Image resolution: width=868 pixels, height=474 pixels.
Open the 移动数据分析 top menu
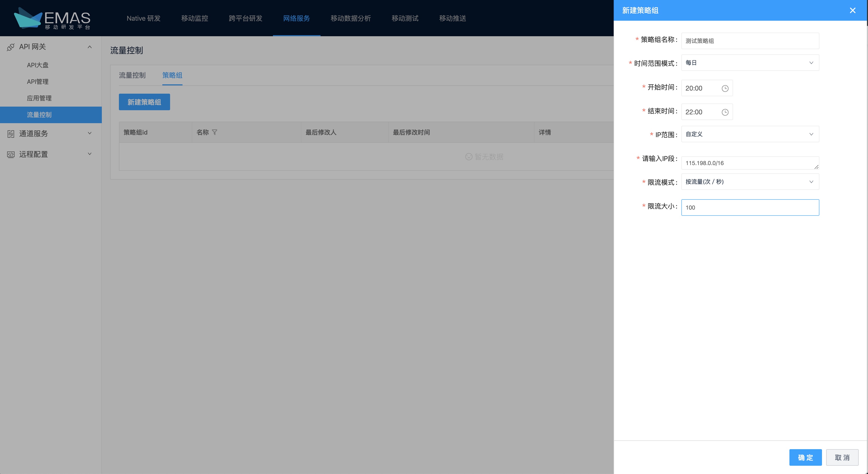coord(351,18)
